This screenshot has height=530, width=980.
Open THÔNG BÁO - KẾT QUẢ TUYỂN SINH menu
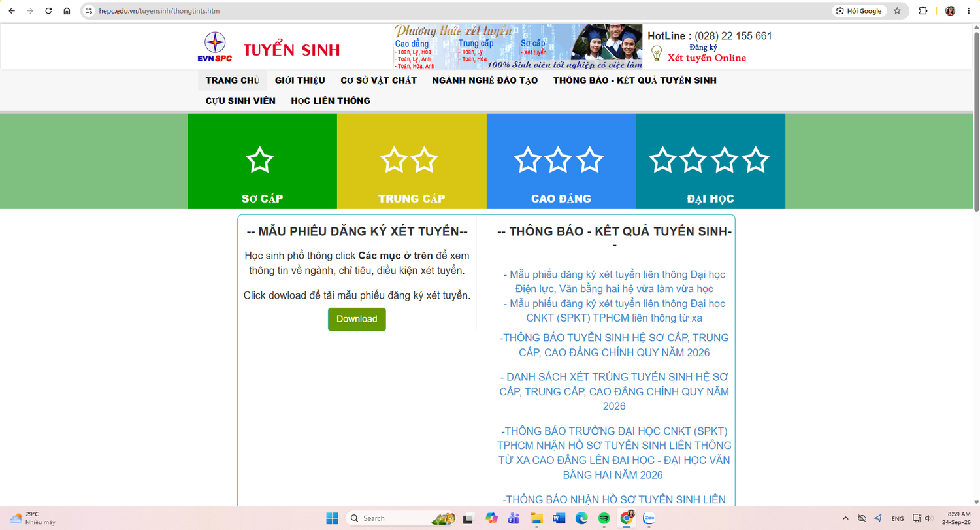click(635, 80)
